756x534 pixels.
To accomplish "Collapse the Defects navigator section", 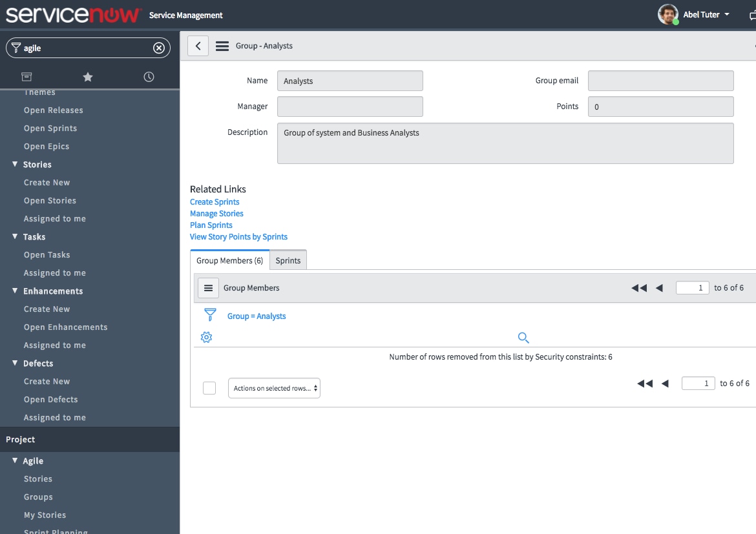I will click(x=15, y=364).
